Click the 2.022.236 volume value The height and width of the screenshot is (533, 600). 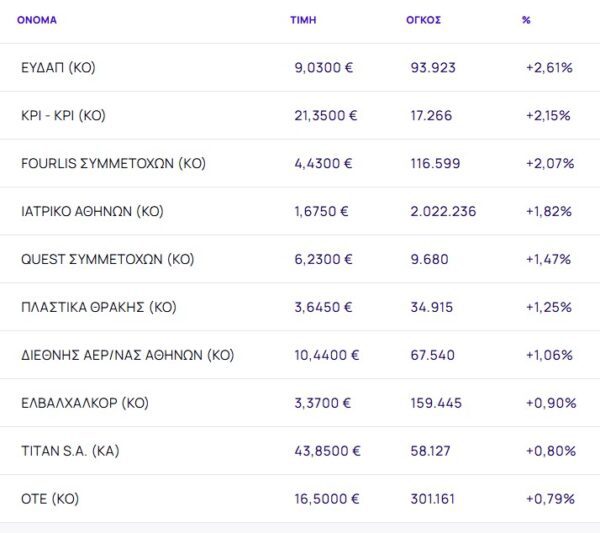click(443, 211)
